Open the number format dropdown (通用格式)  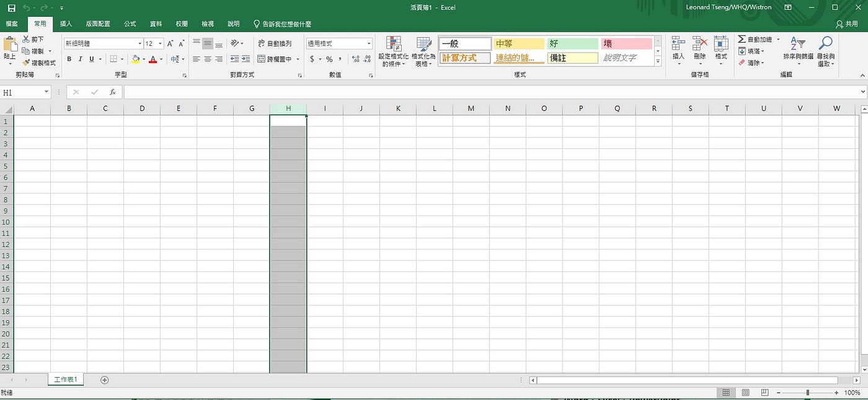(369, 43)
